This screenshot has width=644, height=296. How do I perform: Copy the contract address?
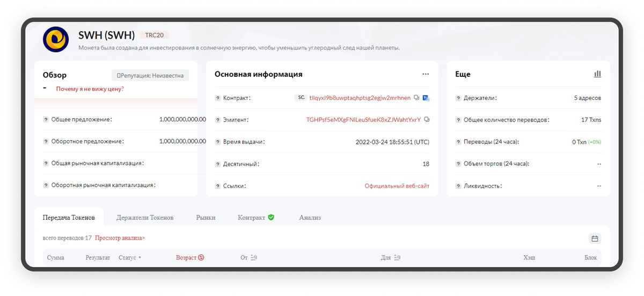tap(416, 98)
